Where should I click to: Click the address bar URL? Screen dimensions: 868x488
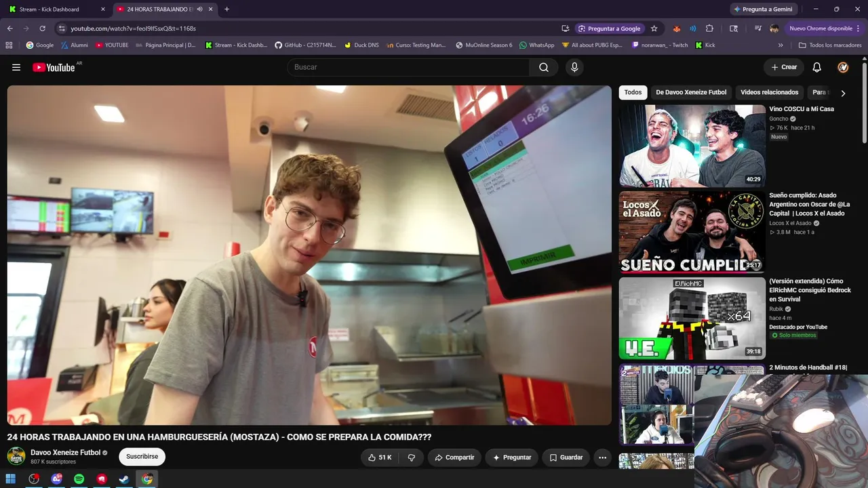(134, 28)
